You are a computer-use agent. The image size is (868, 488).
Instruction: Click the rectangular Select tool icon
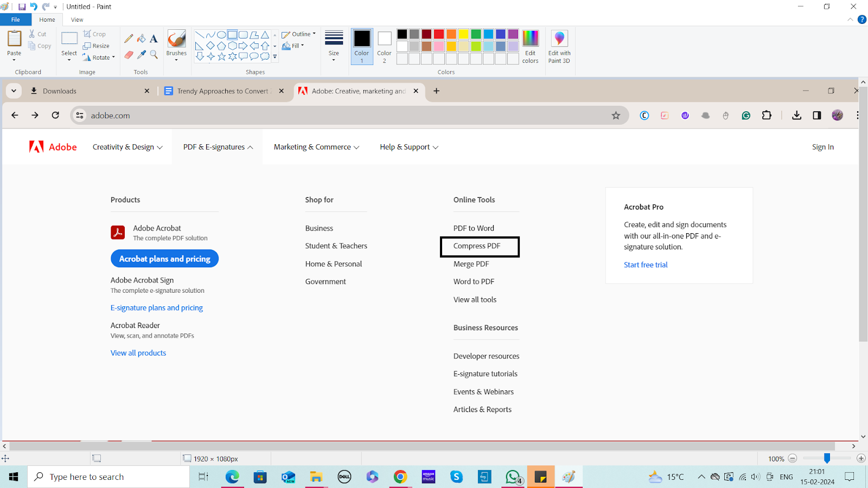[69, 38]
